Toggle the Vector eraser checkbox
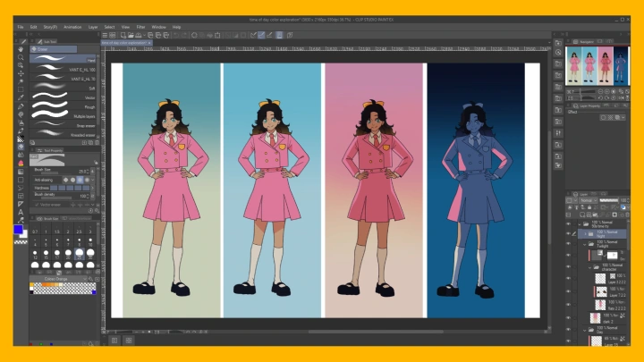Viewport: 644px width, 362px height. [x=37, y=205]
